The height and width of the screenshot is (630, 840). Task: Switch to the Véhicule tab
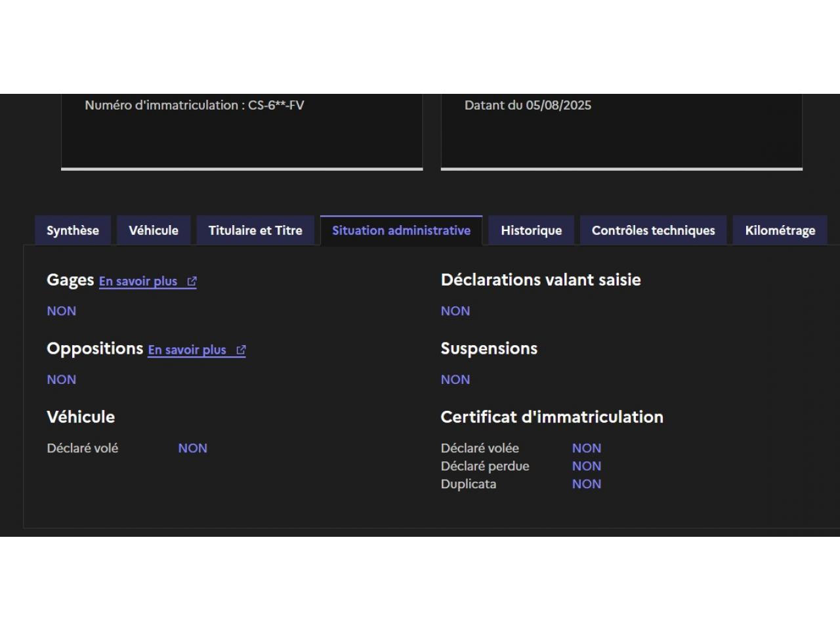pos(154,230)
